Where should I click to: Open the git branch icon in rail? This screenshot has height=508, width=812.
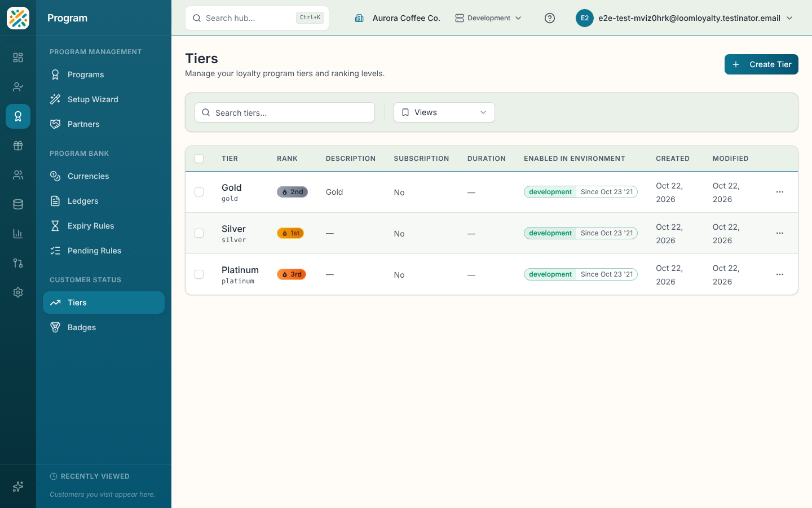(x=18, y=263)
